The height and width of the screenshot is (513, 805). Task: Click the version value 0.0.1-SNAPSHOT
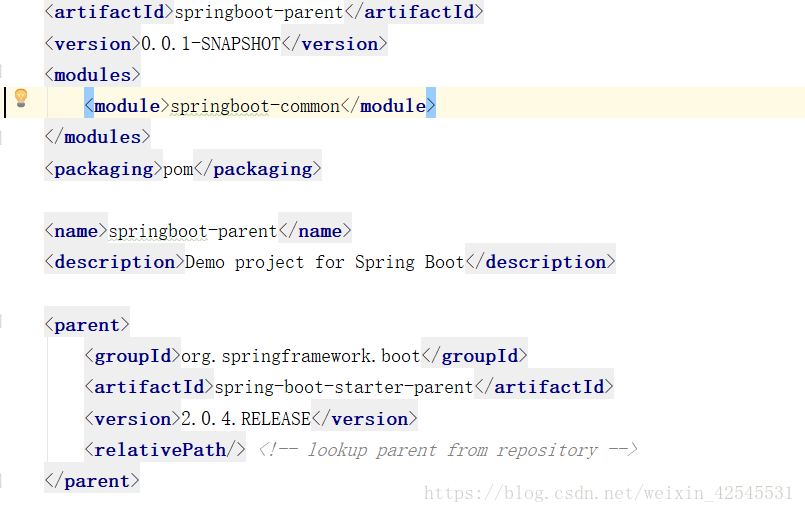coord(211,44)
